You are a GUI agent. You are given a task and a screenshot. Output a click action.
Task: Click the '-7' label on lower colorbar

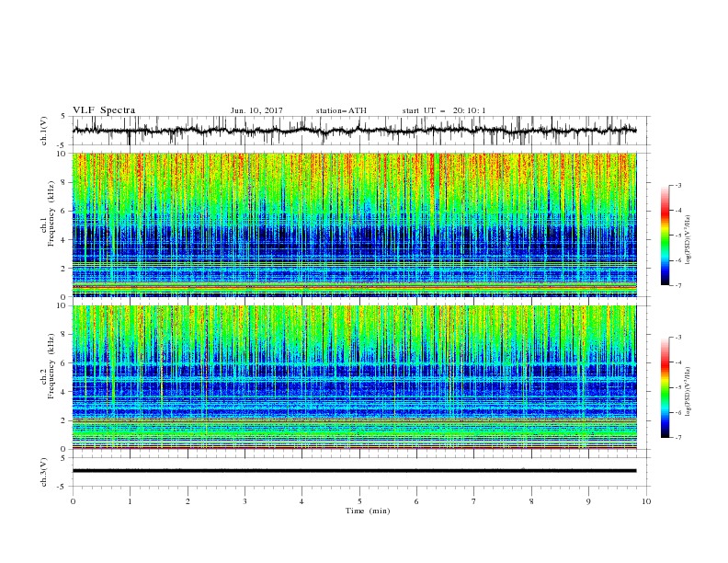677,438
